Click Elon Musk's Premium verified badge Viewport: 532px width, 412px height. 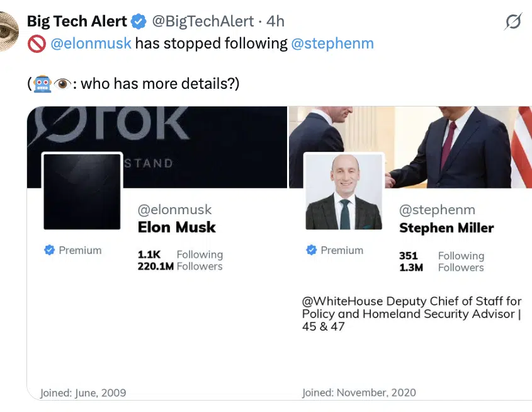pyautogui.click(x=49, y=250)
